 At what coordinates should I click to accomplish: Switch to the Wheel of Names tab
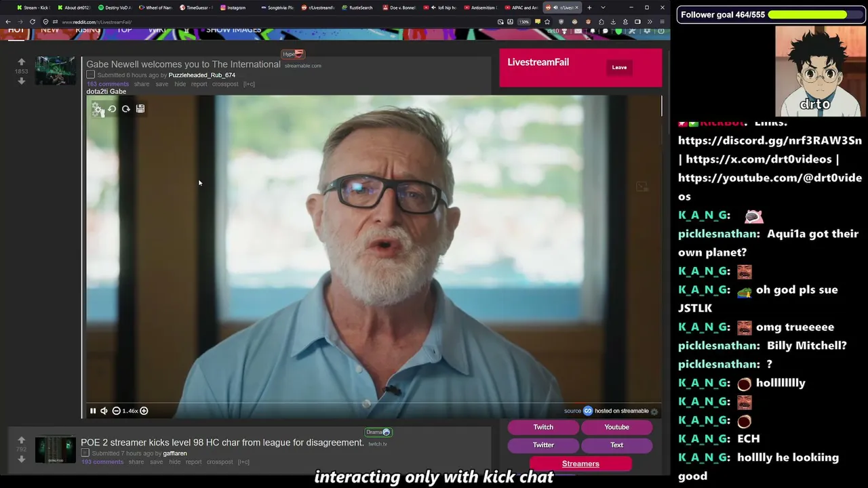(x=156, y=7)
